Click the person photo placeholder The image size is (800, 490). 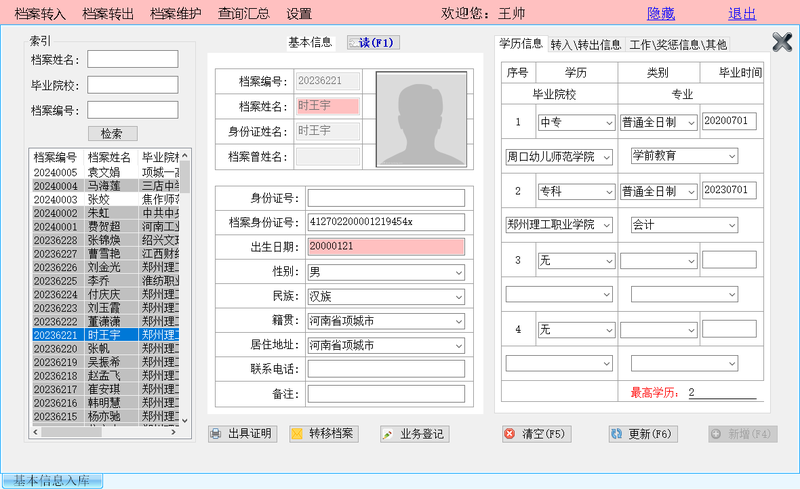point(420,117)
